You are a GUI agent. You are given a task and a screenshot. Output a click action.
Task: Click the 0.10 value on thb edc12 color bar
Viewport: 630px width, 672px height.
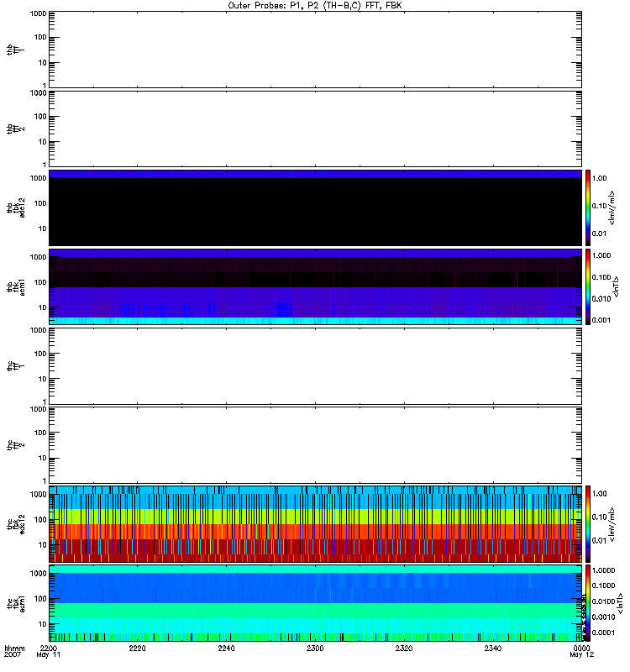pyautogui.click(x=599, y=206)
